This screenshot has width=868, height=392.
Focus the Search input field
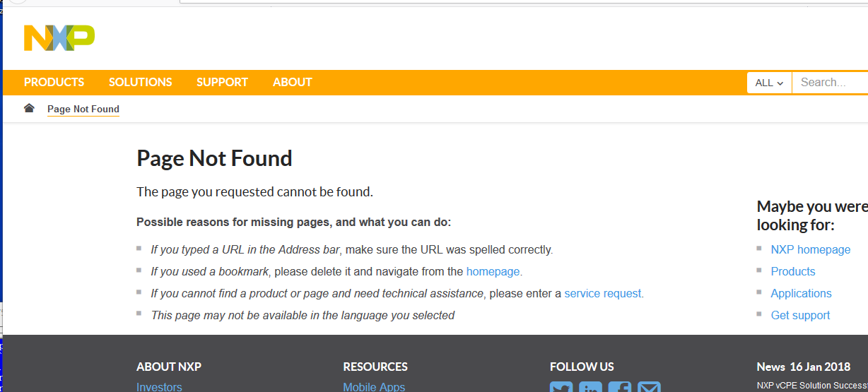pyautogui.click(x=830, y=83)
